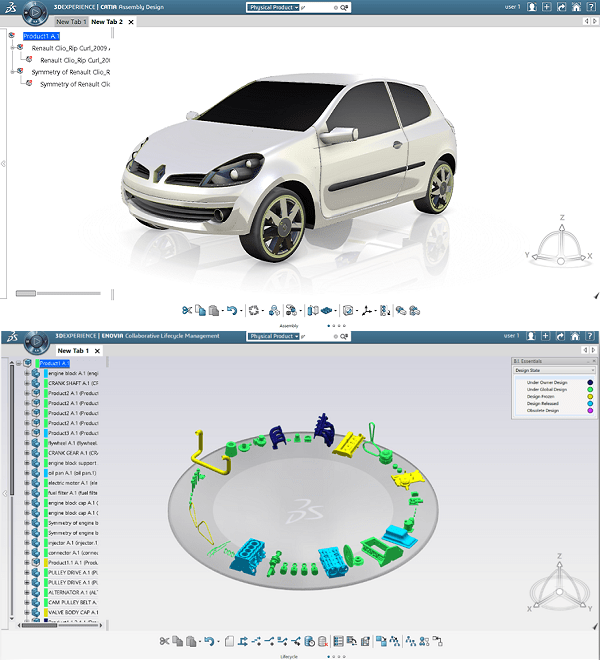600x660 pixels.
Task: Select VALVE BODY CAP A.1 in tree
Action: coord(73,612)
